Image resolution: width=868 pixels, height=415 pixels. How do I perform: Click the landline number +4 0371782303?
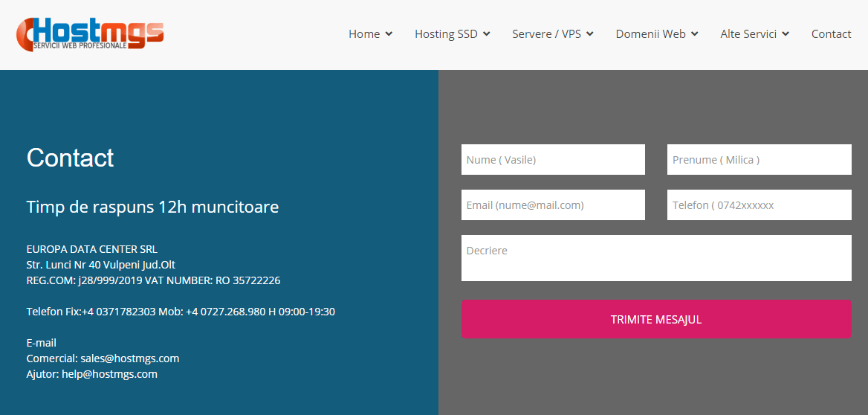118,312
